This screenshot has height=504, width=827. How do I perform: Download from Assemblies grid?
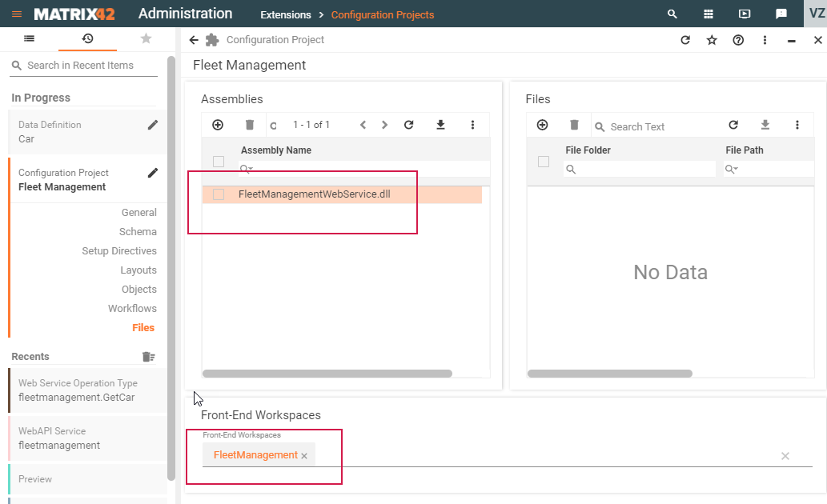click(x=440, y=125)
